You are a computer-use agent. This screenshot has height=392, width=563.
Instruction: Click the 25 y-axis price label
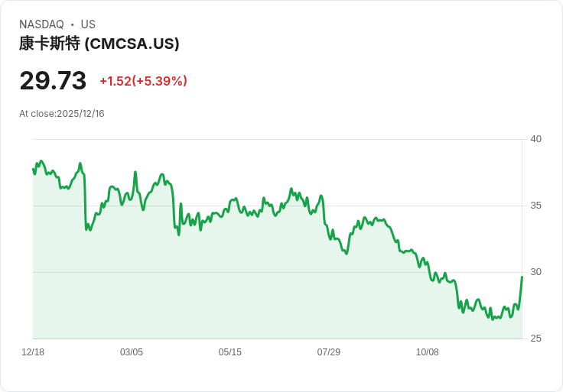coord(535,339)
